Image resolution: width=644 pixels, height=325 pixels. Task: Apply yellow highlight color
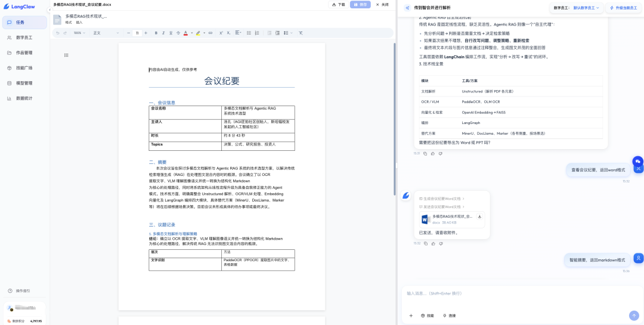pos(198,33)
